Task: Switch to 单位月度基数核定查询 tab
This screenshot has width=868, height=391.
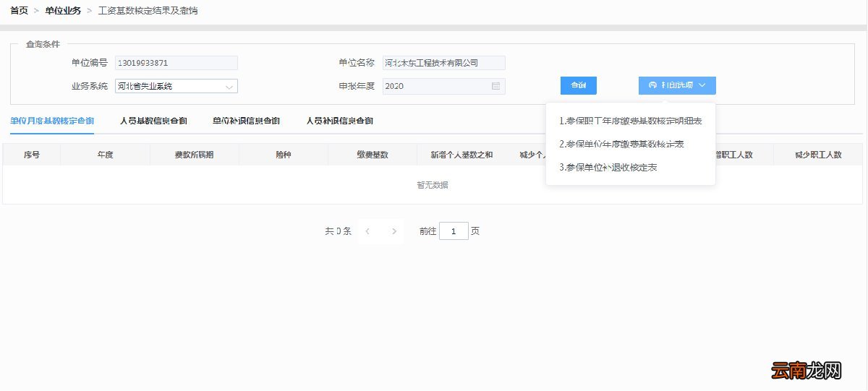Action: (x=52, y=121)
